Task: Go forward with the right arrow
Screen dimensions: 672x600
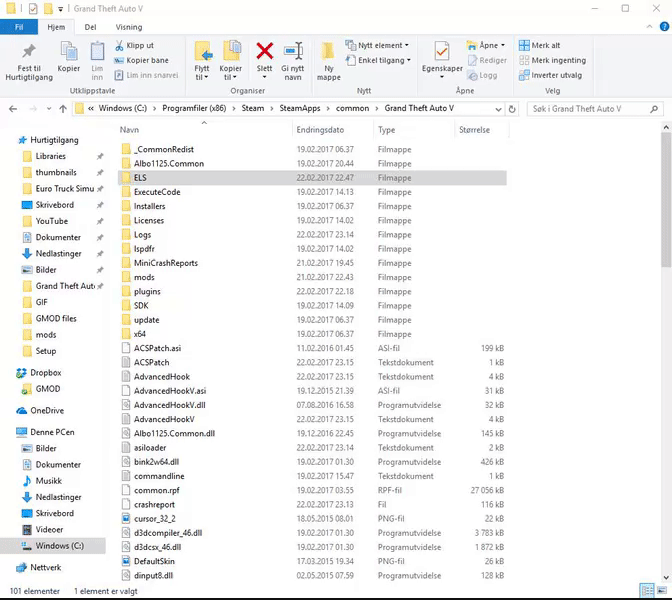Action: pyautogui.click(x=33, y=109)
